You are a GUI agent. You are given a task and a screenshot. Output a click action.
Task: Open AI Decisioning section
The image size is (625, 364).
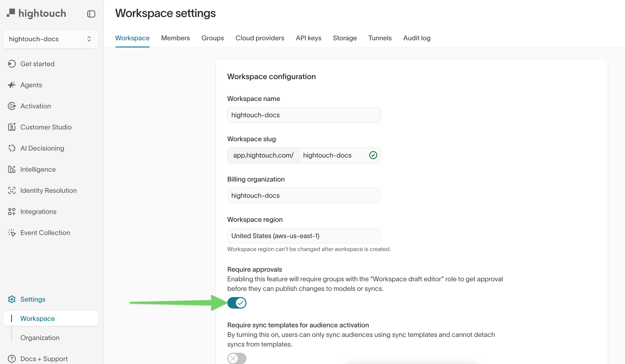[x=42, y=148]
